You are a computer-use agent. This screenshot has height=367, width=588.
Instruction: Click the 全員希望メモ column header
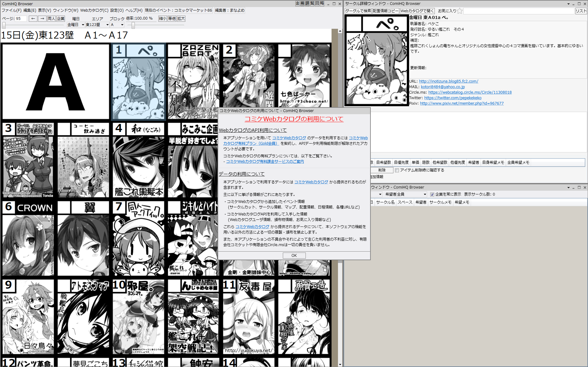tap(518, 163)
